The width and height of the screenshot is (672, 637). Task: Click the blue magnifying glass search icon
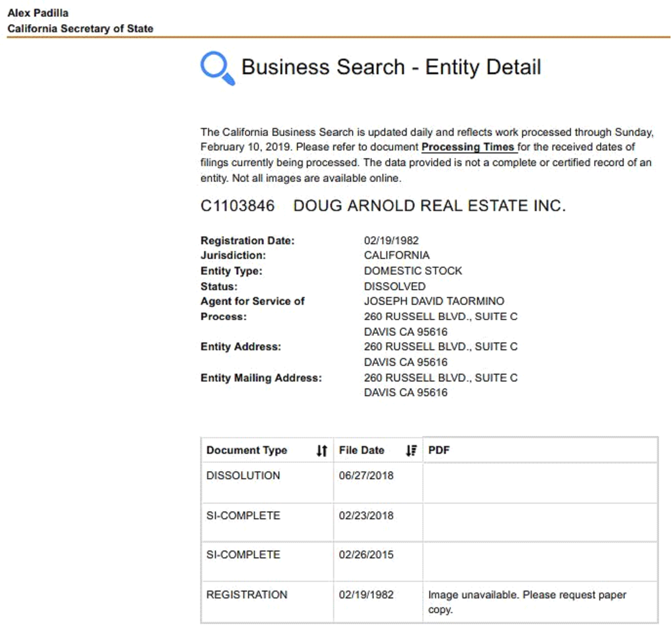217,67
